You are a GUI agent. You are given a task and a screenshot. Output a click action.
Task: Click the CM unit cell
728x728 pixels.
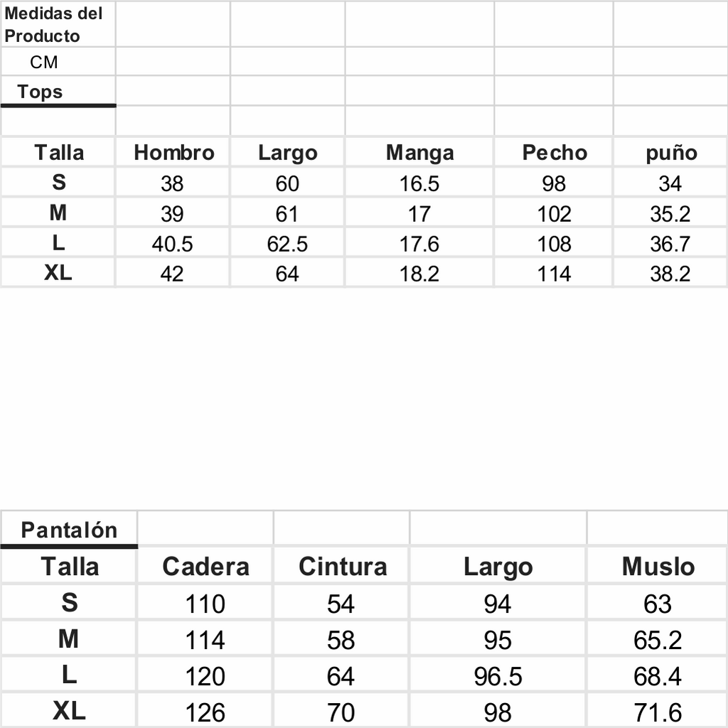[x=58, y=62]
